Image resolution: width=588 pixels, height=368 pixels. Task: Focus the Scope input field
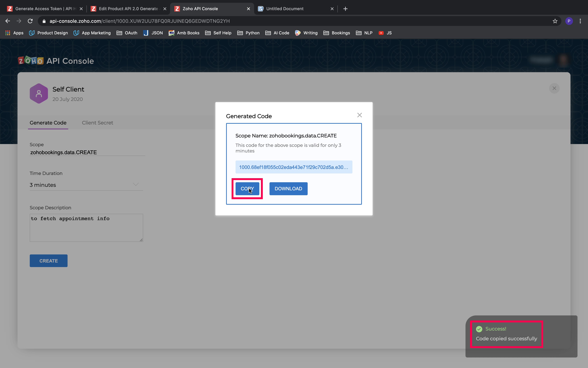pyautogui.click(x=87, y=152)
